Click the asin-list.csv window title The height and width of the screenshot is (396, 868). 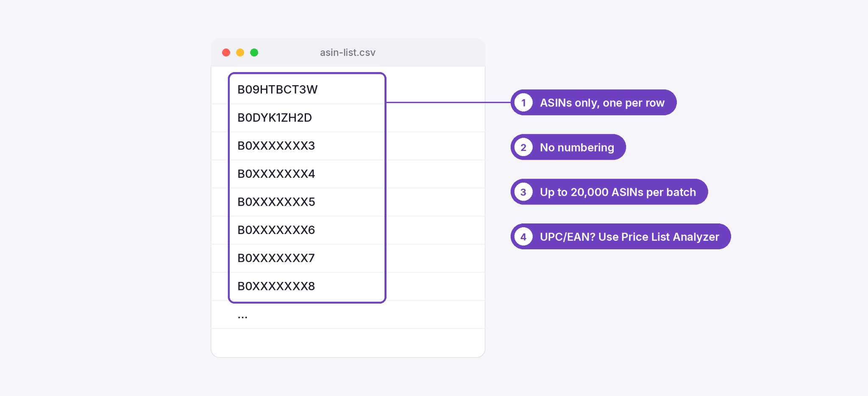click(x=348, y=53)
